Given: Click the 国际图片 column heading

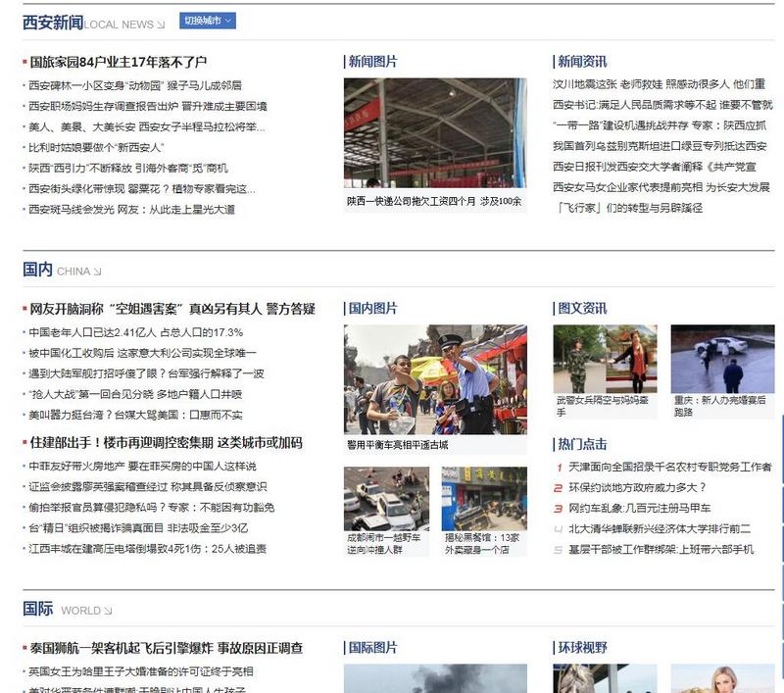Looking at the screenshot, I should pos(372,648).
